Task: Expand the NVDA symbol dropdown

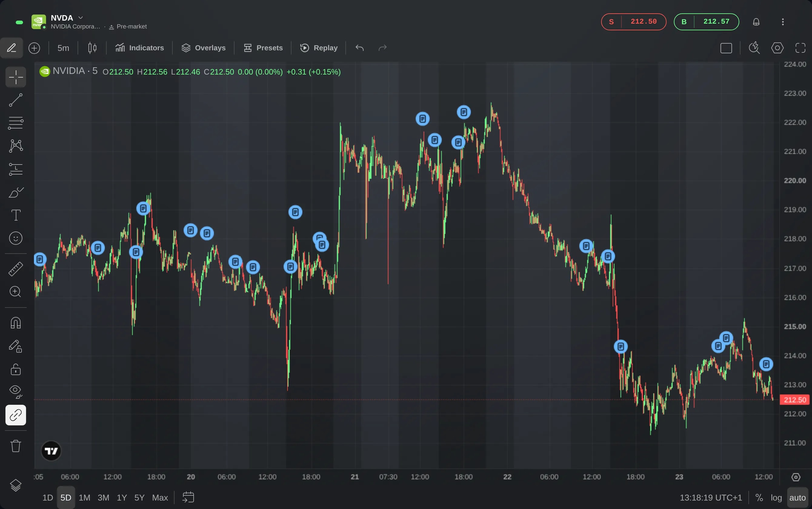Action: tap(81, 18)
